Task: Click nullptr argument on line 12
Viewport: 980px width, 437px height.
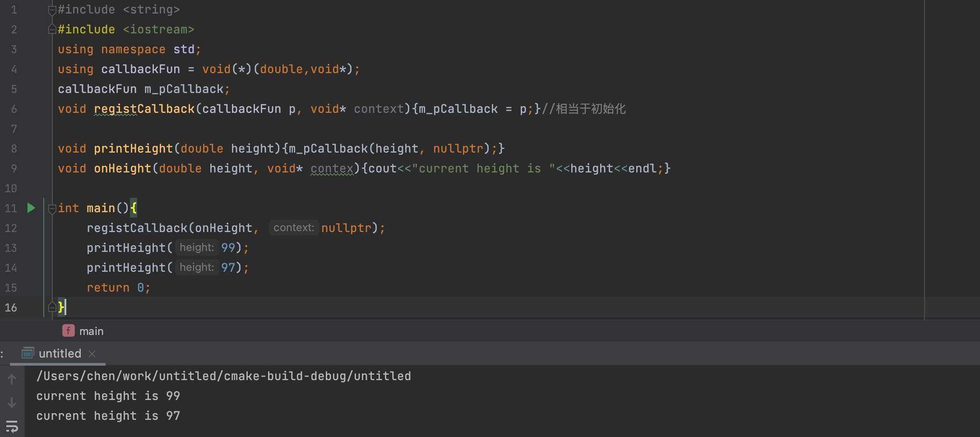Action: pyautogui.click(x=346, y=228)
